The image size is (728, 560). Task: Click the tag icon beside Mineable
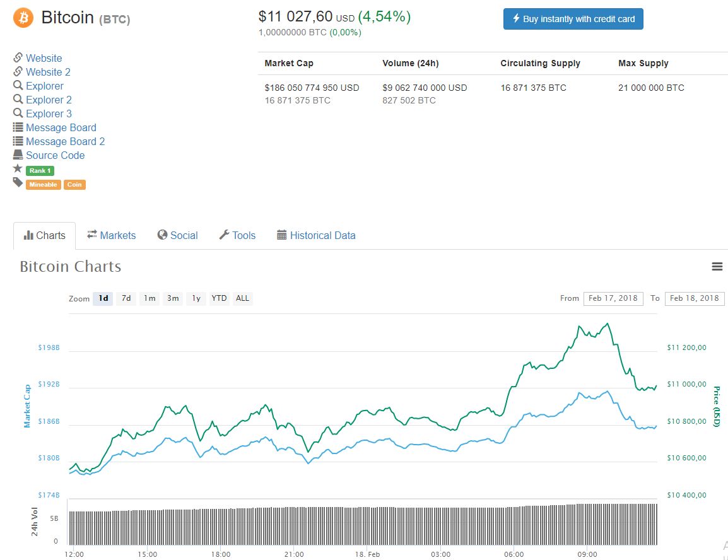coord(18,182)
